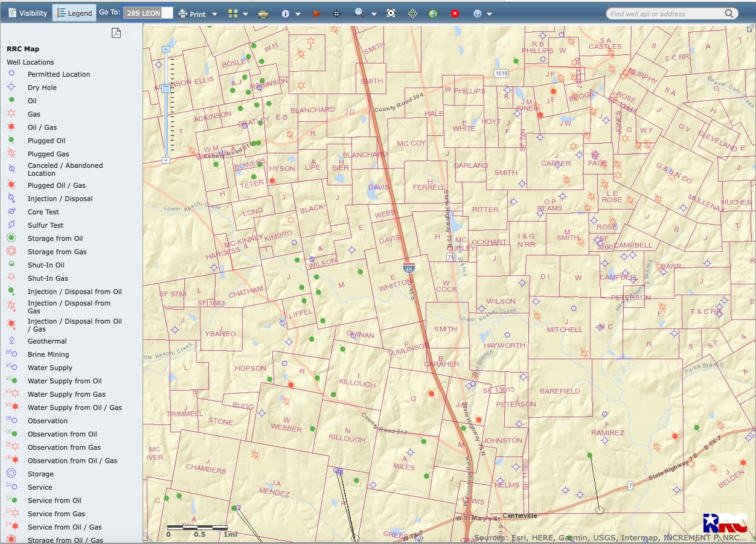Select the "Plugged Gas" legend entry
This screenshot has width=756, height=544.
[48, 154]
